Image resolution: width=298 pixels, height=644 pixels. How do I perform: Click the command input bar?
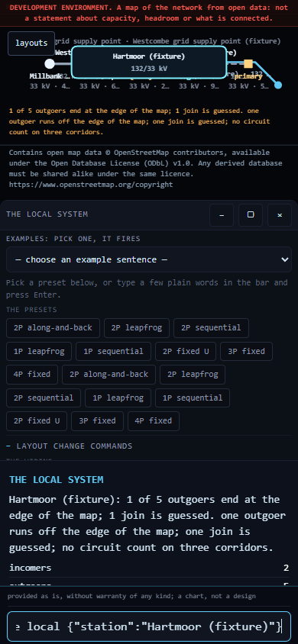click(x=149, y=626)
